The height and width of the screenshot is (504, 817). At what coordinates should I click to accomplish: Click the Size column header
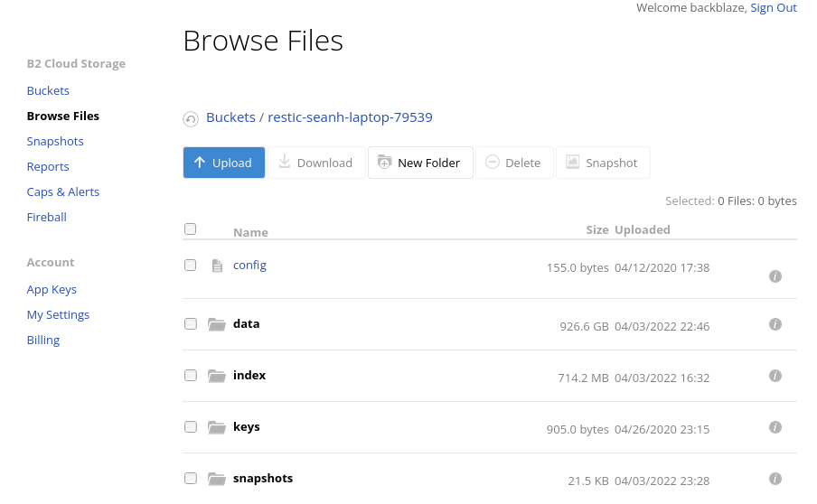[x=597, y=230]
